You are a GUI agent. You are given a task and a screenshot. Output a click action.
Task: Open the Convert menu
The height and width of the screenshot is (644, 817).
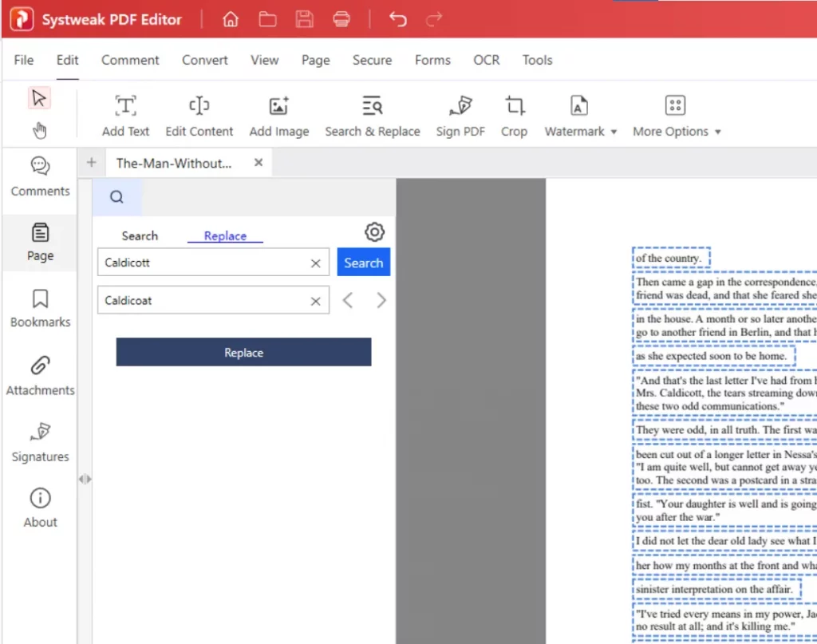pyautogui.click(x=205, y=60)
